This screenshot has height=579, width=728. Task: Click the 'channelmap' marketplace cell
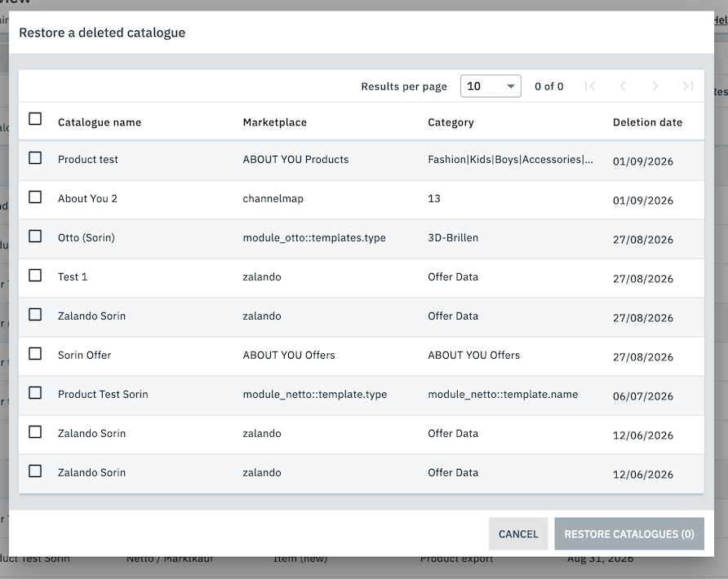pyautogui.click(x=273, y=198)
